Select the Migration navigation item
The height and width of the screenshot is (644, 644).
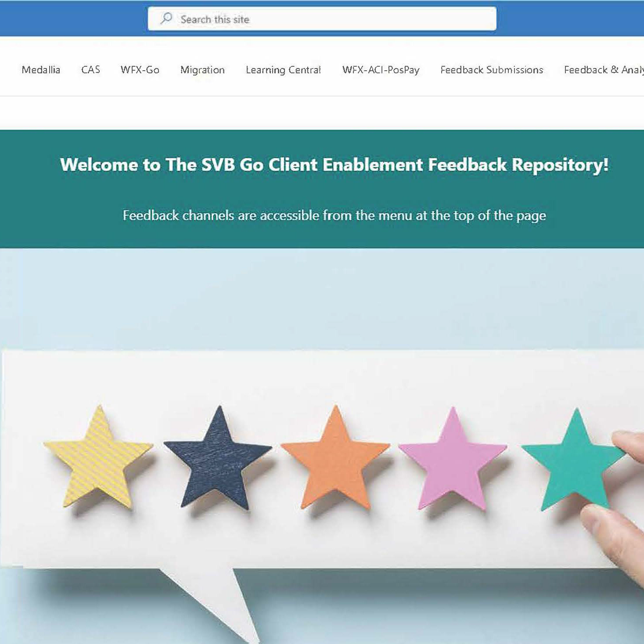(x=202, y=70)
